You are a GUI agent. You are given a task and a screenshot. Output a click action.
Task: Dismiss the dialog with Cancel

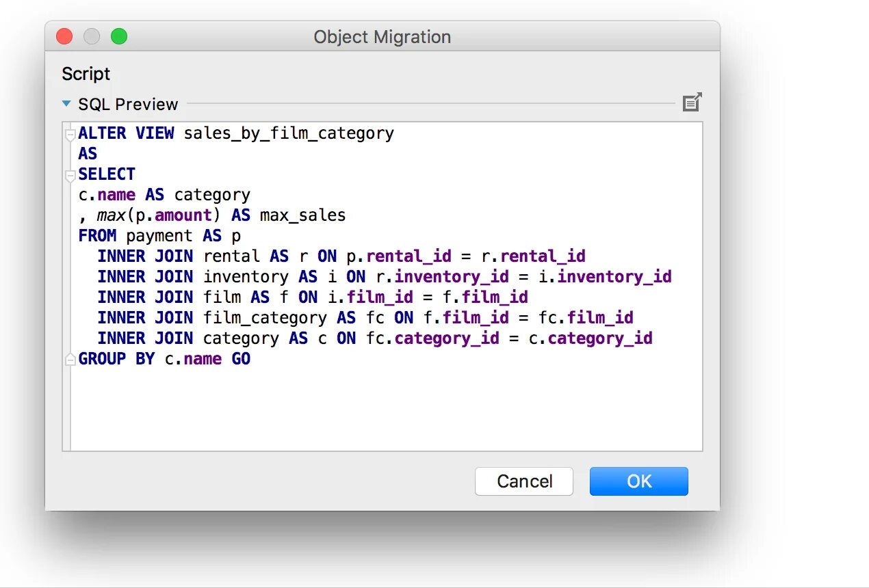(524, 481)
